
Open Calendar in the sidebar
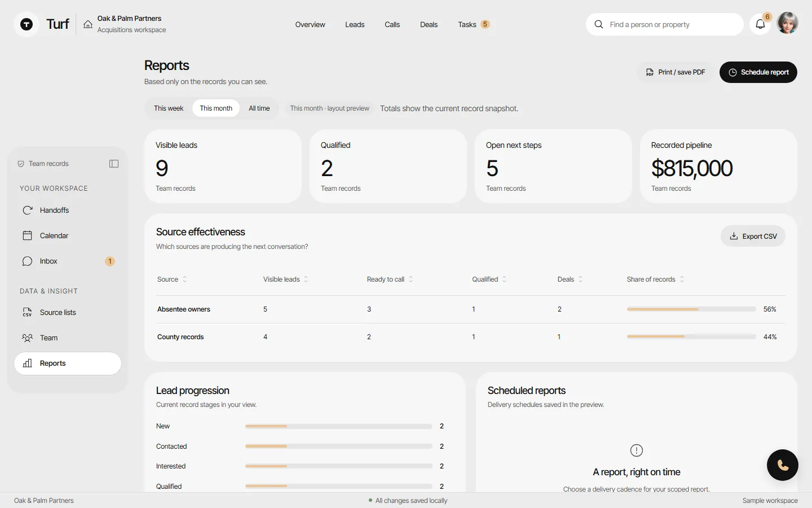(x=68, y=235)
